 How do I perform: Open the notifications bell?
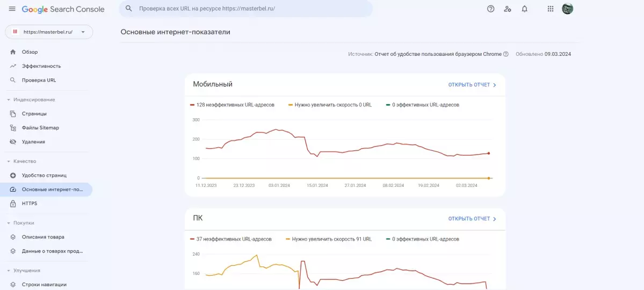pyautogui.click(x=524, y=9)
